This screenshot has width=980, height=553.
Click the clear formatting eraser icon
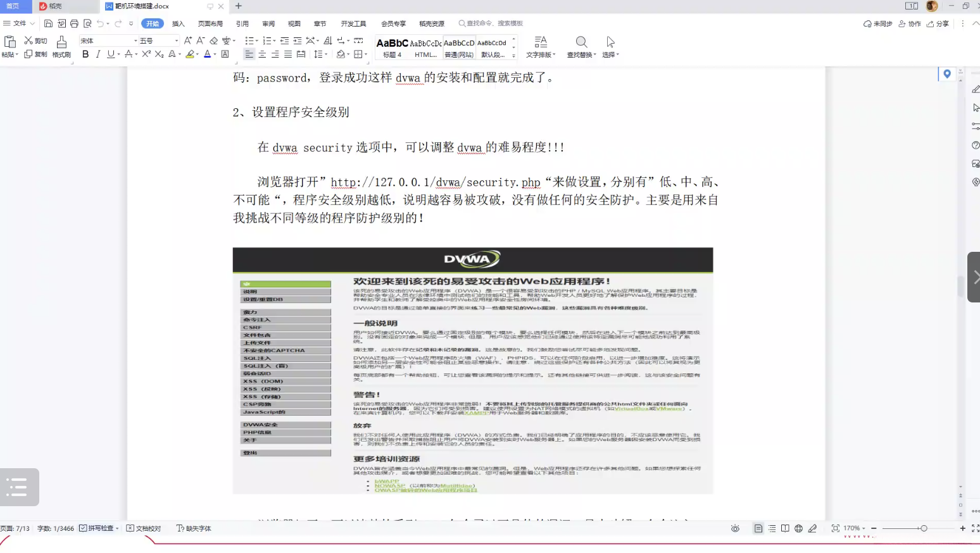tap(214, 40)
